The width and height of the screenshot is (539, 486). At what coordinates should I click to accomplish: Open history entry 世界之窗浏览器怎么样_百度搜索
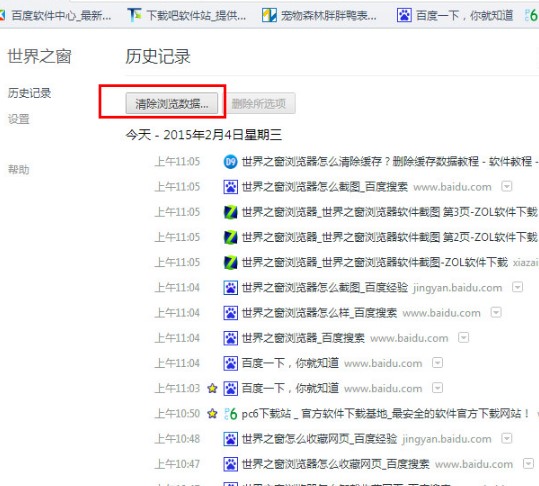pos(319,313)
